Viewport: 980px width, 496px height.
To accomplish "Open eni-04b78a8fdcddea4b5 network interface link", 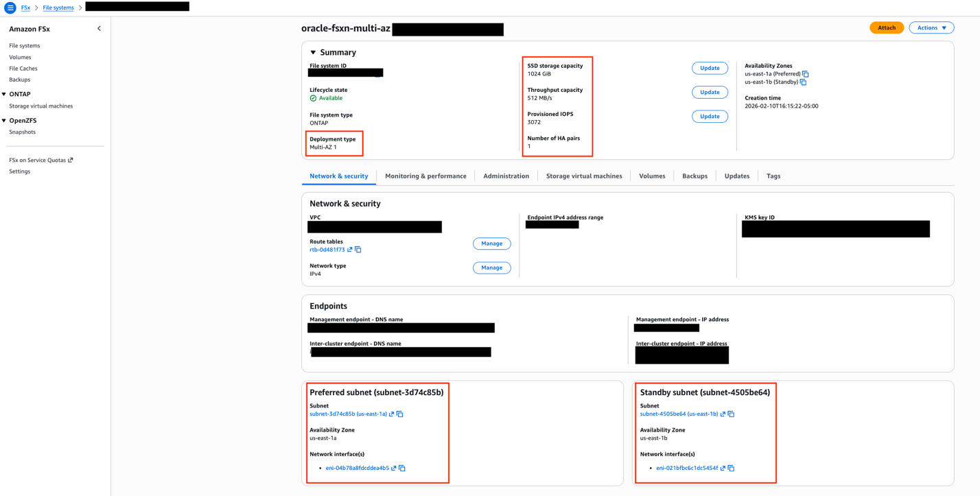I will click(358, 469).
